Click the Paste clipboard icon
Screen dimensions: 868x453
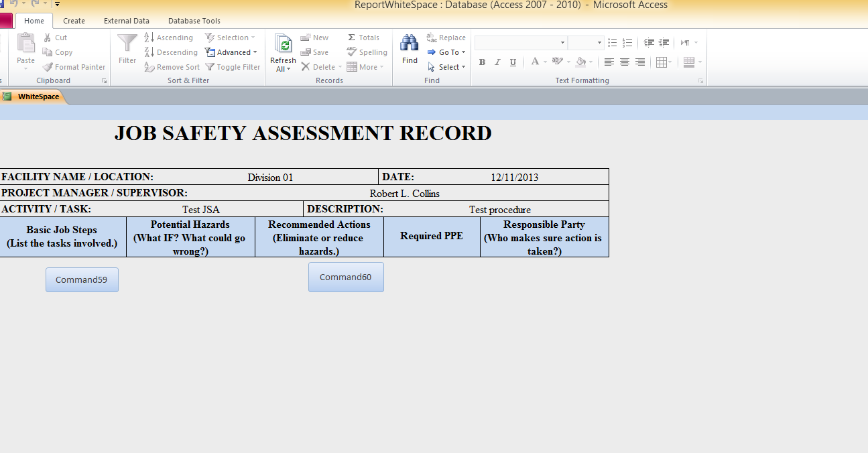click(25, 44)
